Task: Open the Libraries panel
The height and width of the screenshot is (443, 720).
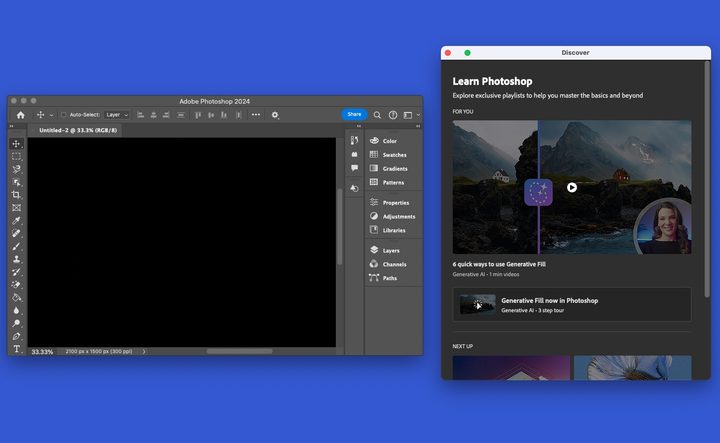Action: (x=393, y=230)
